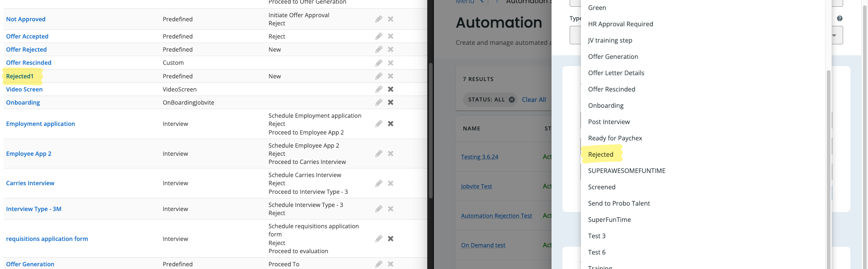
Task: Click the NAME column header
Action: pos(472,129)
